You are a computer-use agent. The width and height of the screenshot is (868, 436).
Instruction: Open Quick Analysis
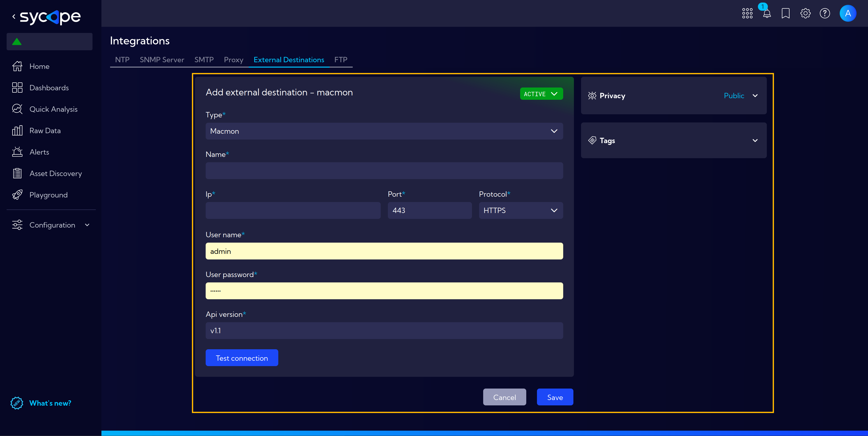coord(54,109)
